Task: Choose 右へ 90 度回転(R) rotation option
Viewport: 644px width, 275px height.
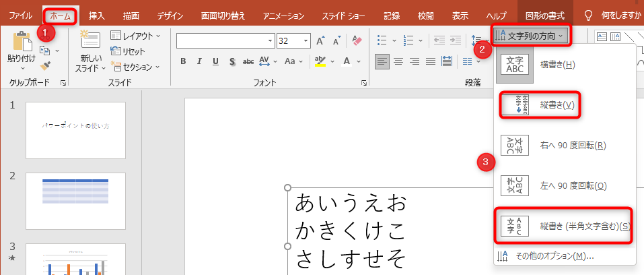Action: pyautogui.click(x=572, y=145)
